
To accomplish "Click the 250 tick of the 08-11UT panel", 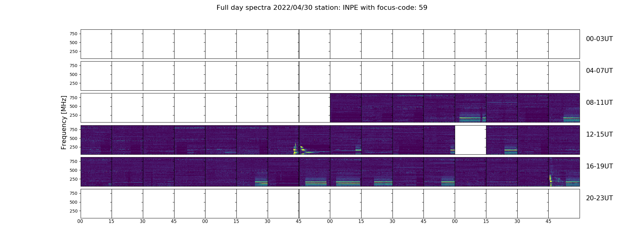I will [74, 115].
